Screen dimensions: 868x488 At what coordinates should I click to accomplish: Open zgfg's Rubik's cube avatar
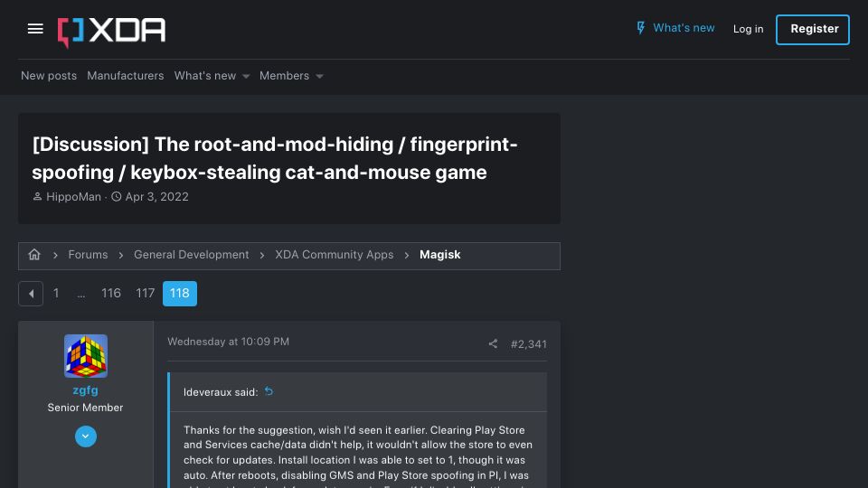pos(86,356)
